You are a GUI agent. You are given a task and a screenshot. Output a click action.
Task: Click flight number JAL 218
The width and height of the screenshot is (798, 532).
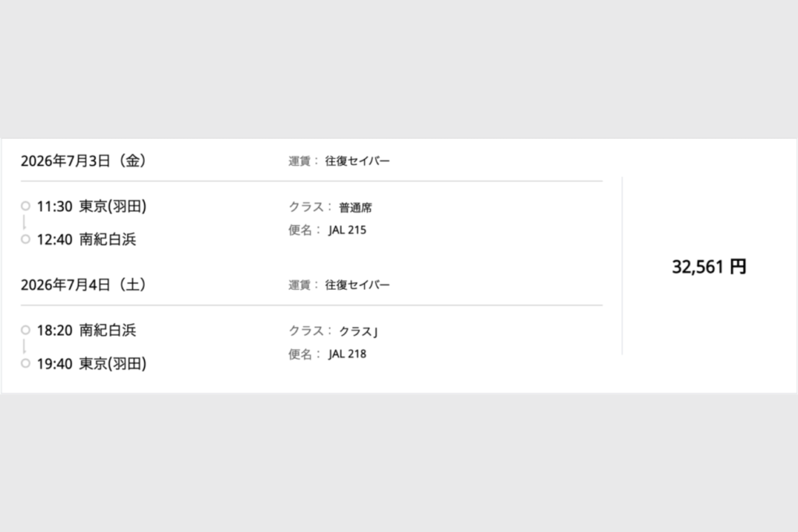pos(348,354)
